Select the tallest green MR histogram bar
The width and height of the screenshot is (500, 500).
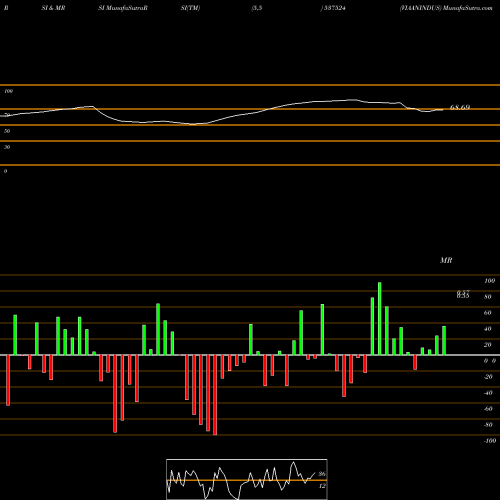point(380,318)
